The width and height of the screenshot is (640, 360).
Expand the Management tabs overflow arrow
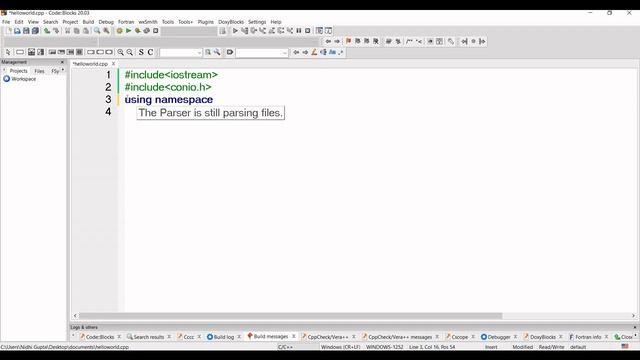pos(63,71)
